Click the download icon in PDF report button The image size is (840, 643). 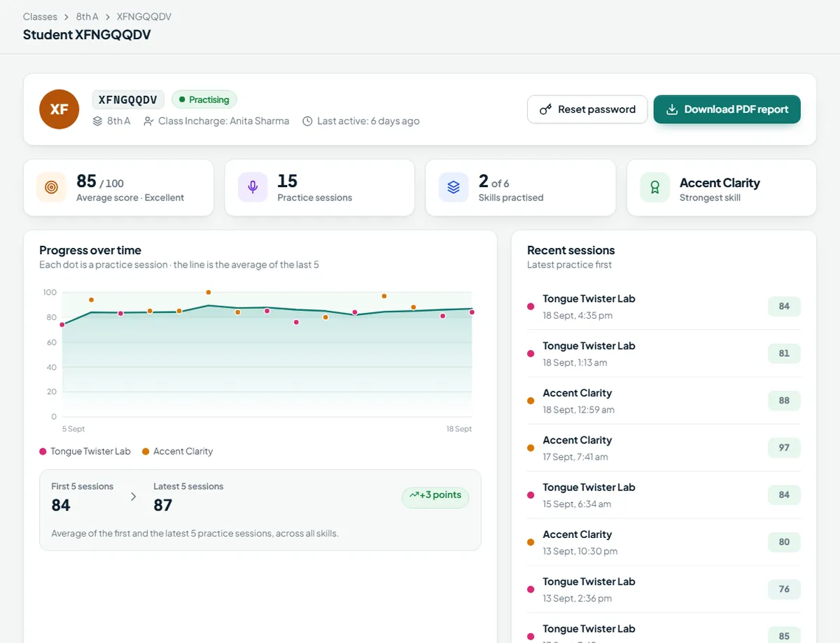point(672,109)
